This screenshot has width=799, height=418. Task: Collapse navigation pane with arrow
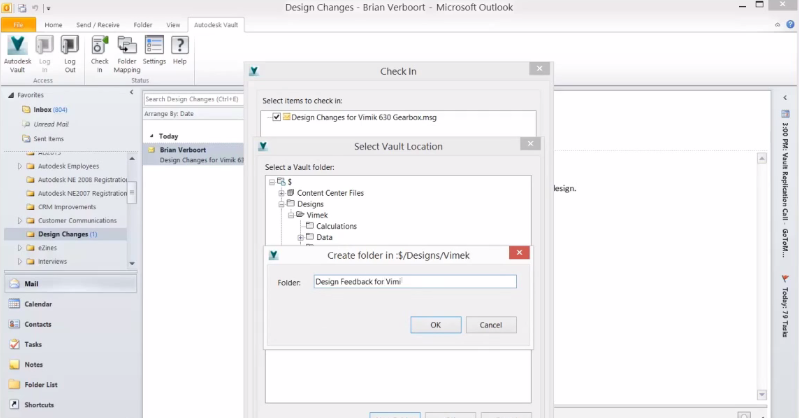pyautogui.click(x=131, y=92)
